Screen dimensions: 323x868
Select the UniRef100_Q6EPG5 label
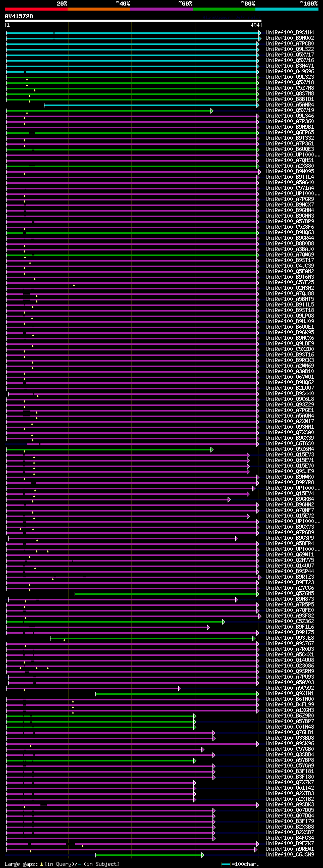tap(290, 132)
